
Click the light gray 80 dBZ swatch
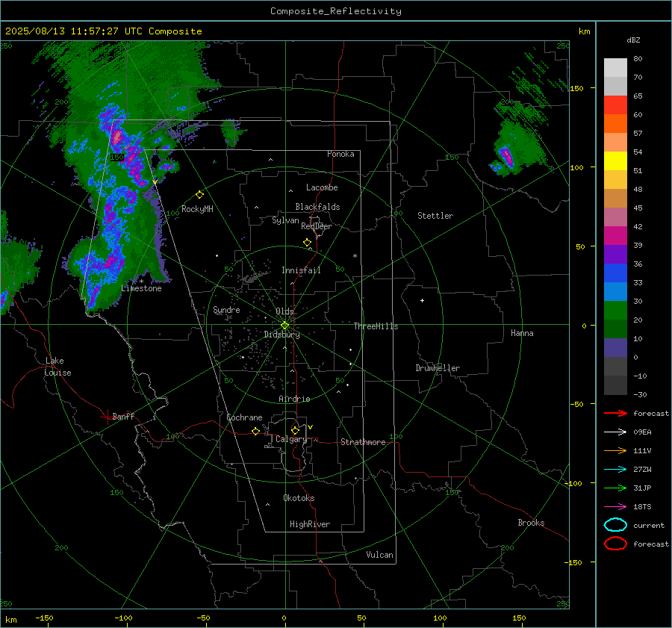click(x=615, y=68)
